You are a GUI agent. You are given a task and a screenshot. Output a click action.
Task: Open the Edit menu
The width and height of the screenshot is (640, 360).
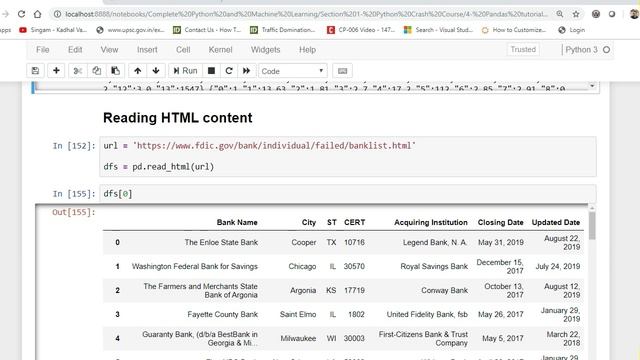(x=75, y=50)
